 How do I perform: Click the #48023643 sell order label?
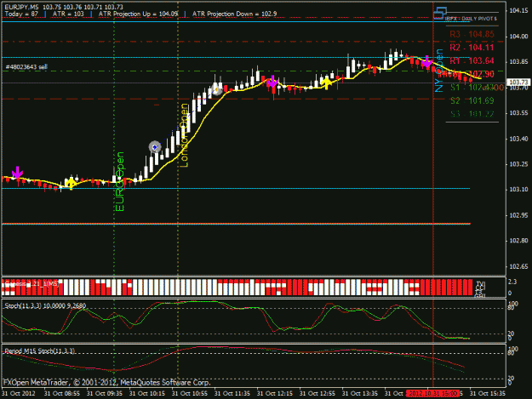coord(26,66)
